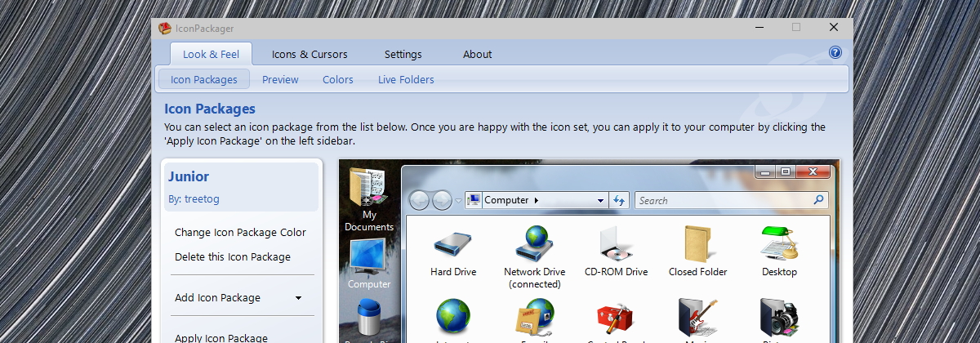Click the 'Icon Packages' section heading
Screen dimensions: 980x343
210,109
